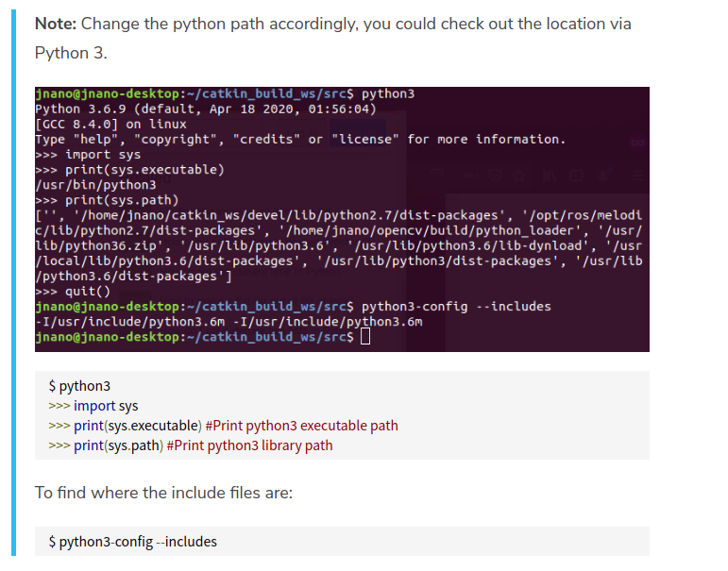Click 'Python 3.6.9' version line in terminal
Viewport: 728px width, 571px height.
[x=206, y=109]
